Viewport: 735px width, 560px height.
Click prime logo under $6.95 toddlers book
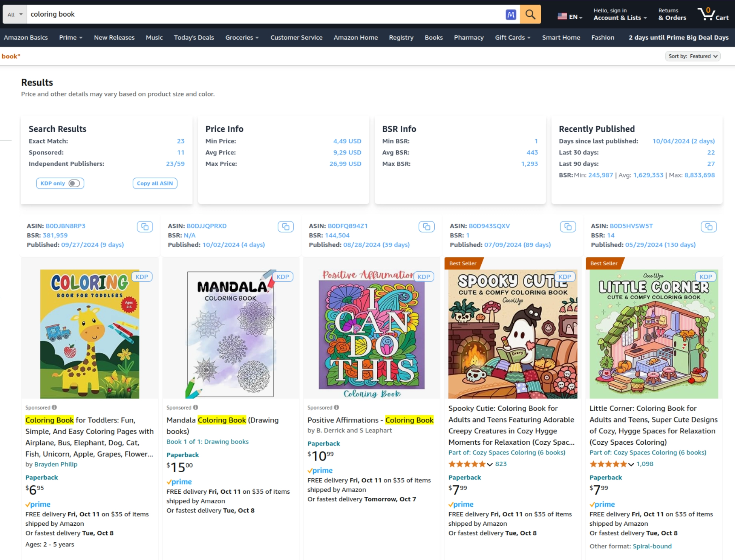click(x=38, y=504)
